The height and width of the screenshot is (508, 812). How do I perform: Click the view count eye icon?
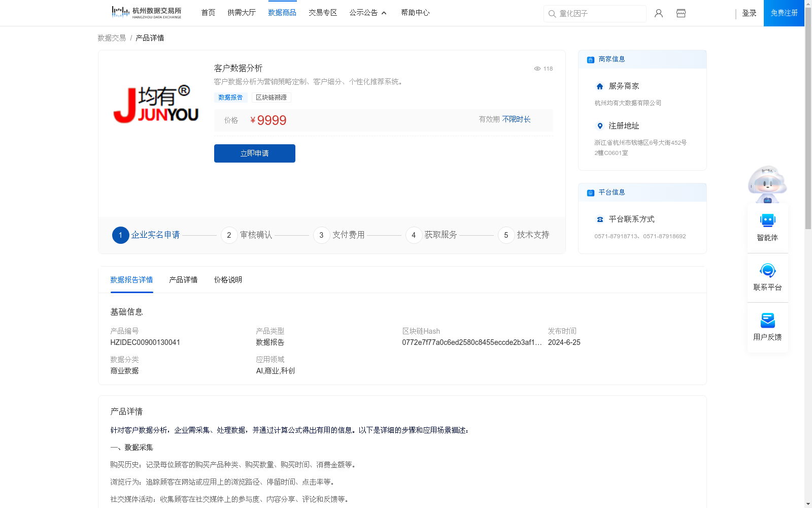pos(537,69)
